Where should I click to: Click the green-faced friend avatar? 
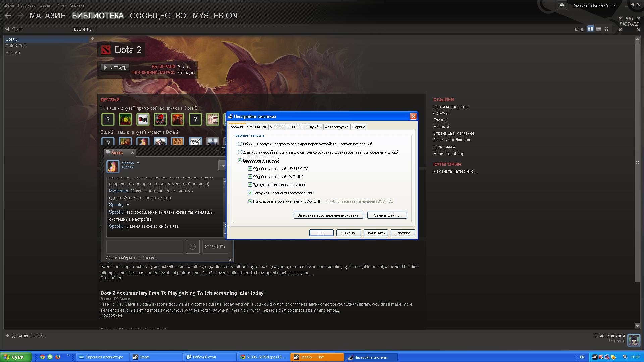click(x=125, y=119)
